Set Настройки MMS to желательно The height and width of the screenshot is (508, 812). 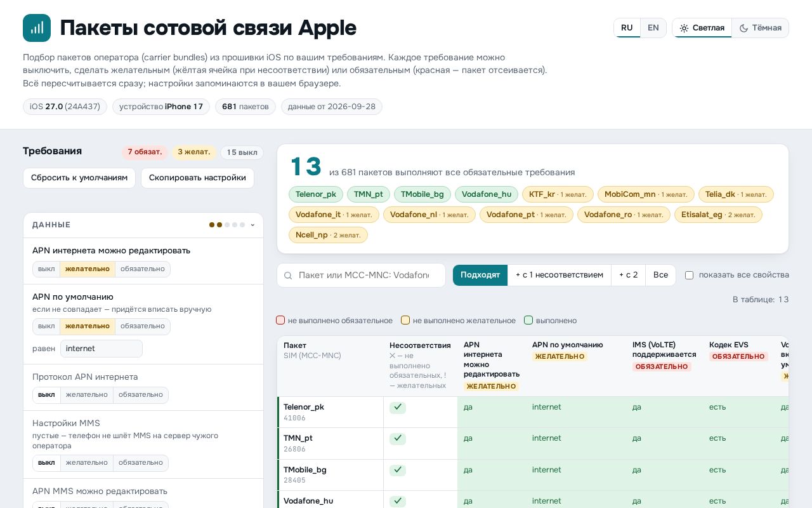[x=87, y=463]
